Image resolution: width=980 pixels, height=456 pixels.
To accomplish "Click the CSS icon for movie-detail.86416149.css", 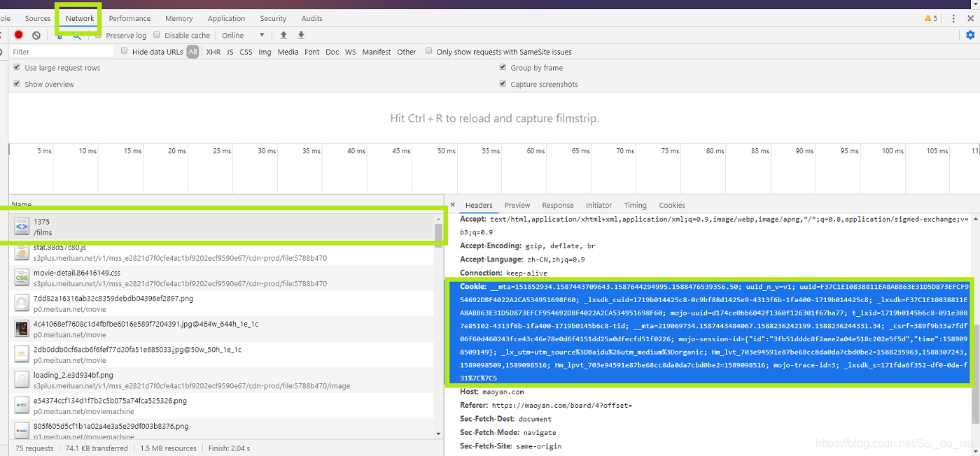I will tap(22, 278).
